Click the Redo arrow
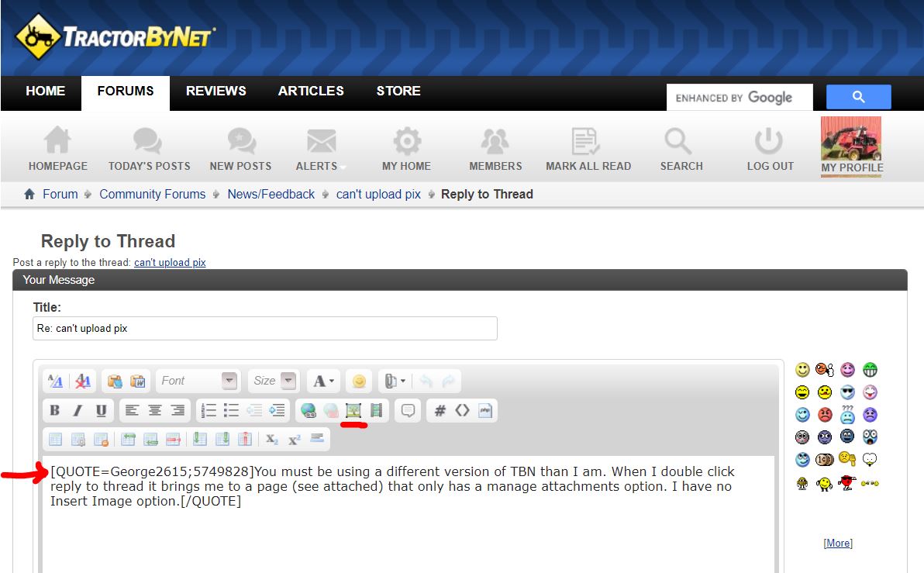The image size is (924, 573). coord(449,381)
